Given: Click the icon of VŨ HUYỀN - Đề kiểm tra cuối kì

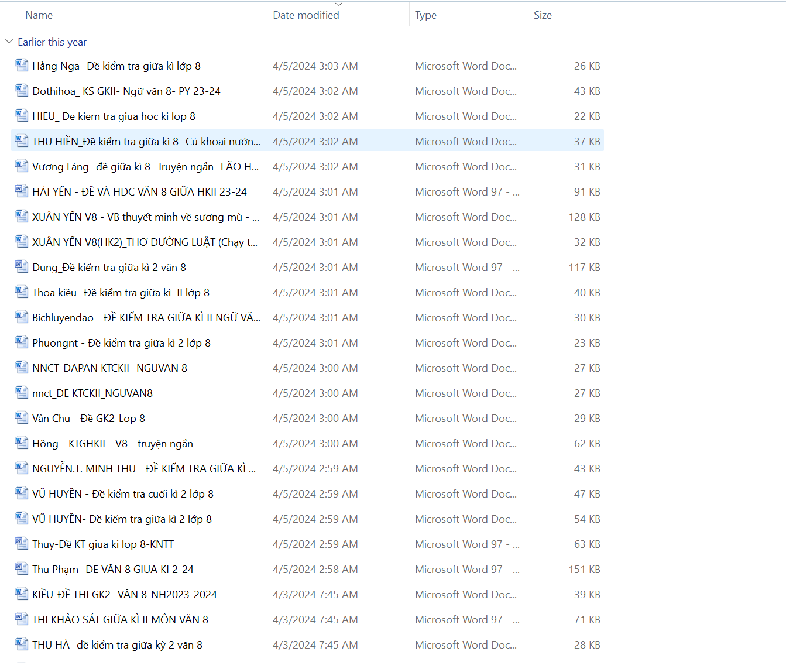Looking at the screenshot, I should coord(22,493).
